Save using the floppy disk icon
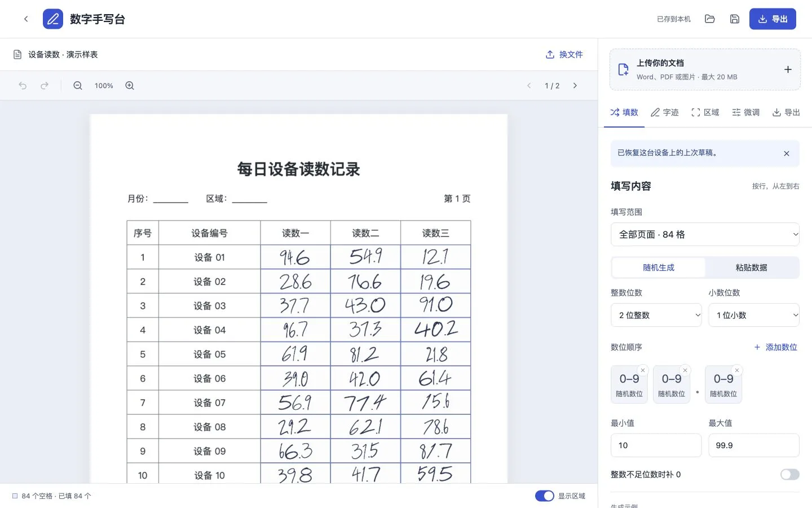This screenshot has height=508, width=812. tap(735, 19)
